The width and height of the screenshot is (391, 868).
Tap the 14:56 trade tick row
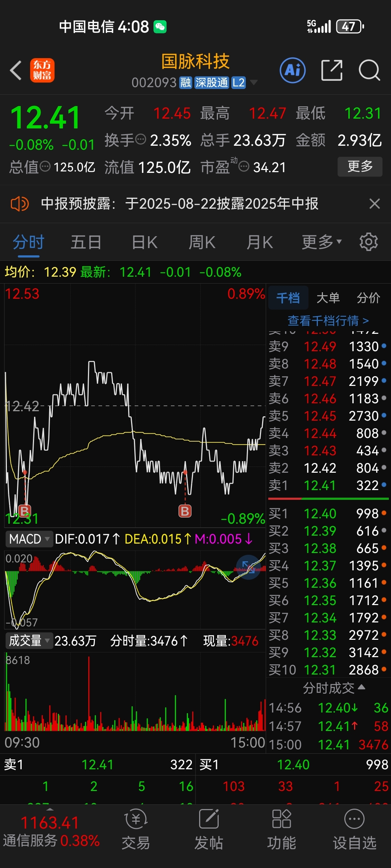pyautogui.click(x=328, y=708)
